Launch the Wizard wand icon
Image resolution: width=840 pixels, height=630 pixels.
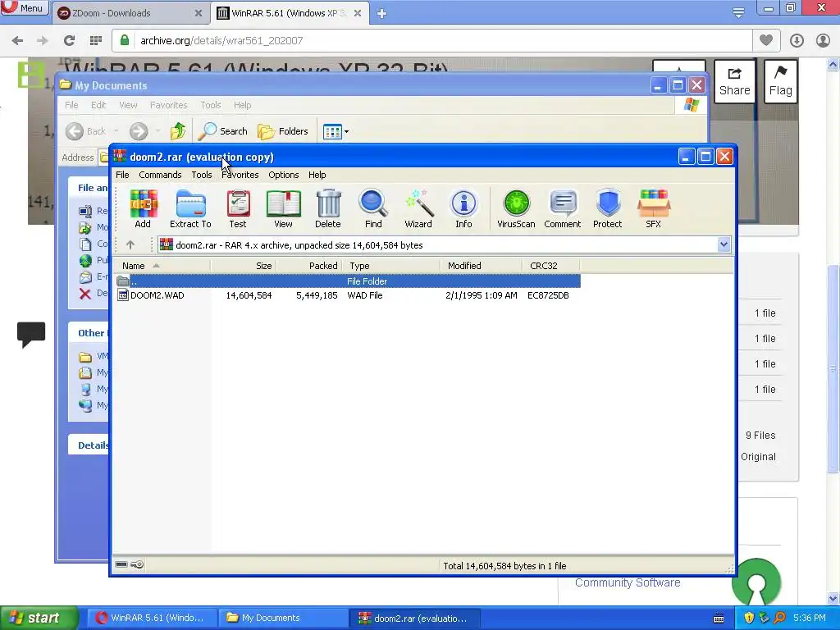[x=418, y=209]
